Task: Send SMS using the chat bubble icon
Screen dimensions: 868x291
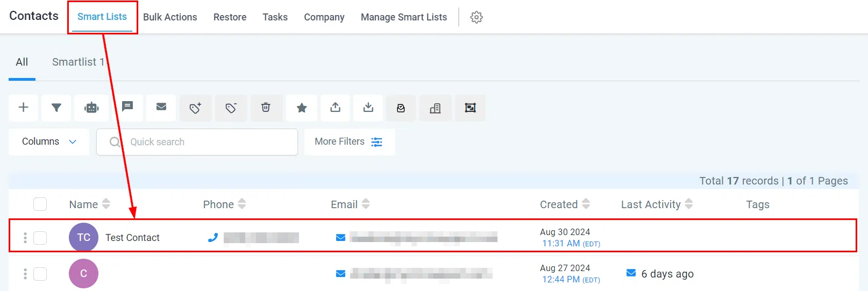Action: tap(127, 108)
